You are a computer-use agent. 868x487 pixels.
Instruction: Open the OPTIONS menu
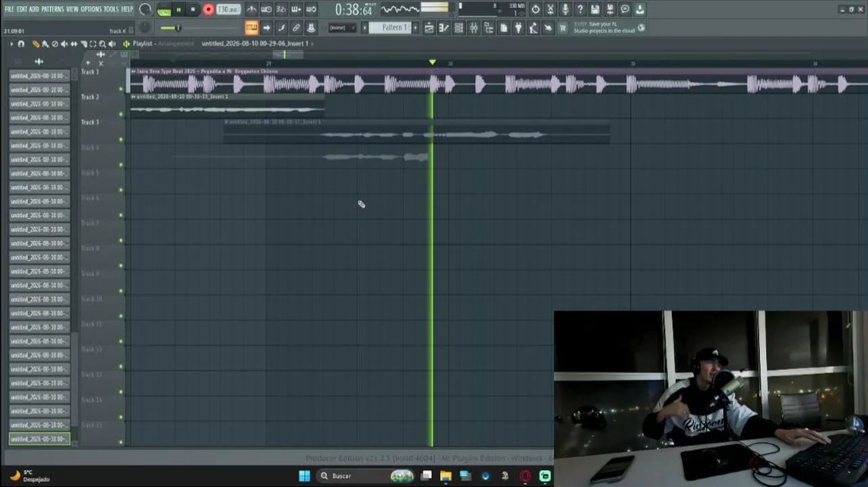coord(91,9)
